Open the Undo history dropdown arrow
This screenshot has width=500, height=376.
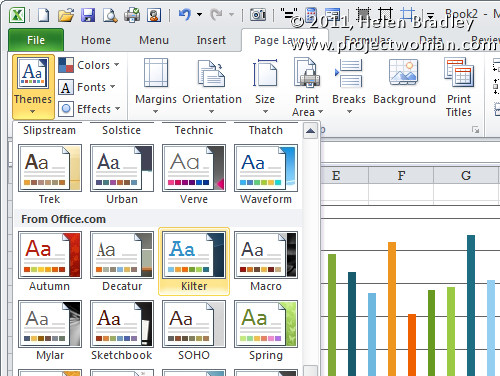pos(199,15)
